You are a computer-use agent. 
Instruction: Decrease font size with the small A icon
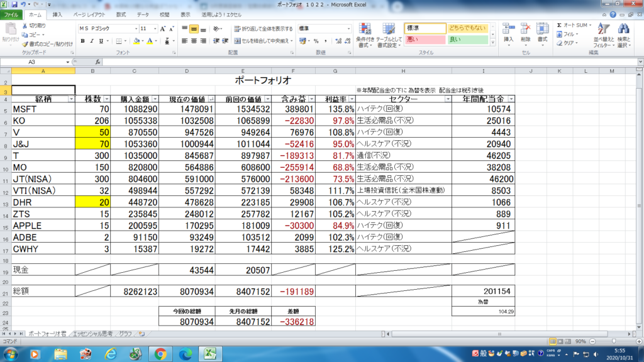pyautogui.click(x=172, y=29)
